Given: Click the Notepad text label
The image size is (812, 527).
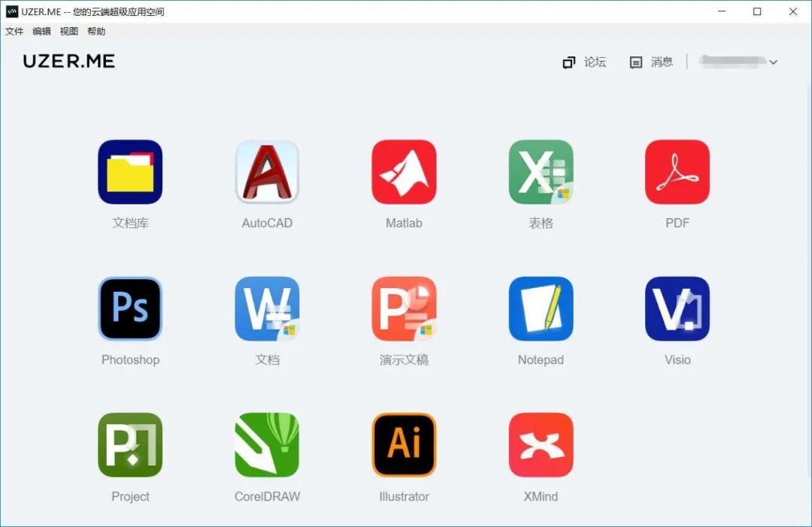Looking at the screenshot, I should 541,360.
